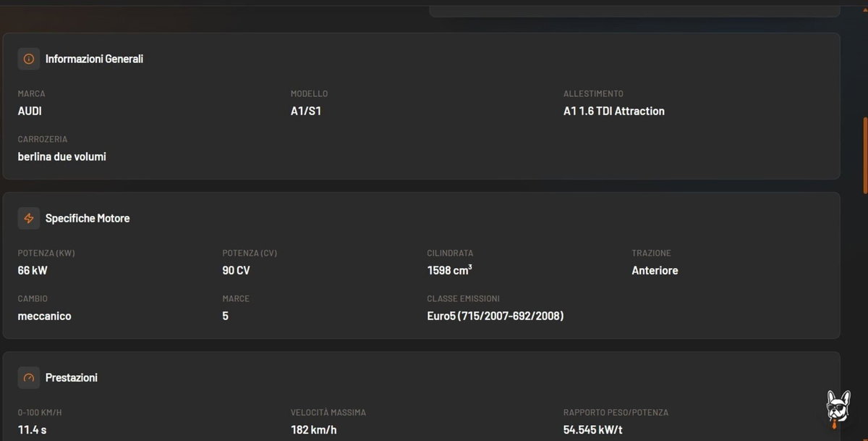Click the CARROZERIA field label

coord(43,139)
